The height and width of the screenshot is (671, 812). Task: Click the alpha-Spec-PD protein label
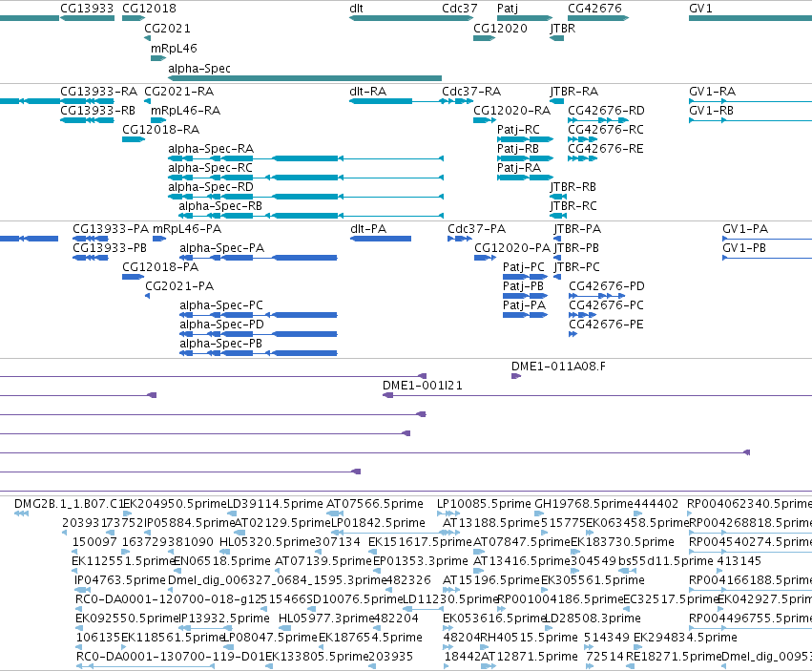(x=221, y=325)
